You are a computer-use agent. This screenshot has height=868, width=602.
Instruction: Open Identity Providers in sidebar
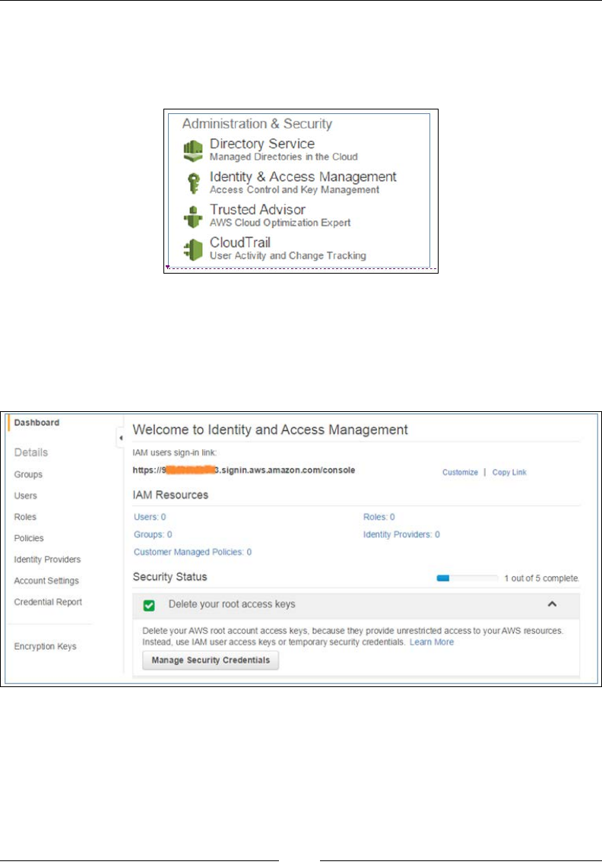tap(47, 559)
